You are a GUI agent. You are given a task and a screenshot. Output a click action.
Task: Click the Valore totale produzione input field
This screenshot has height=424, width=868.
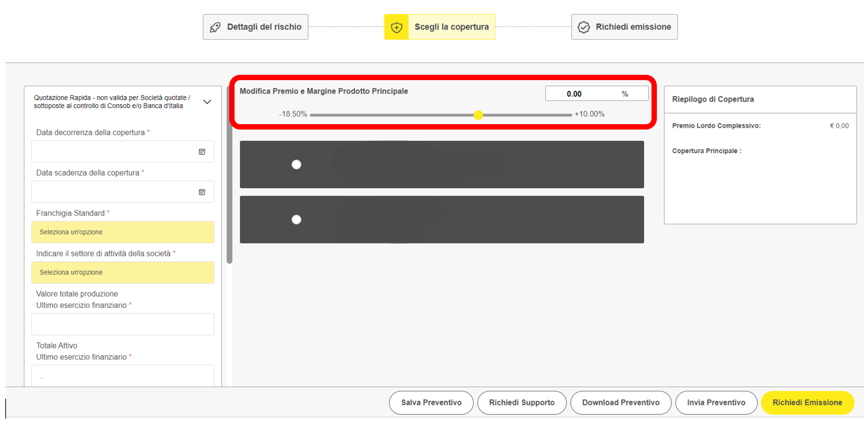tap(123, 325)
